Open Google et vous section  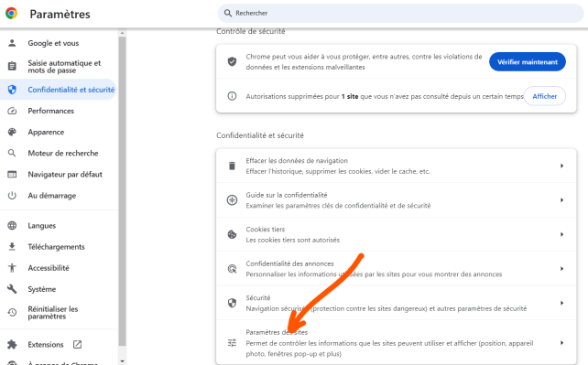click(53, 43)
